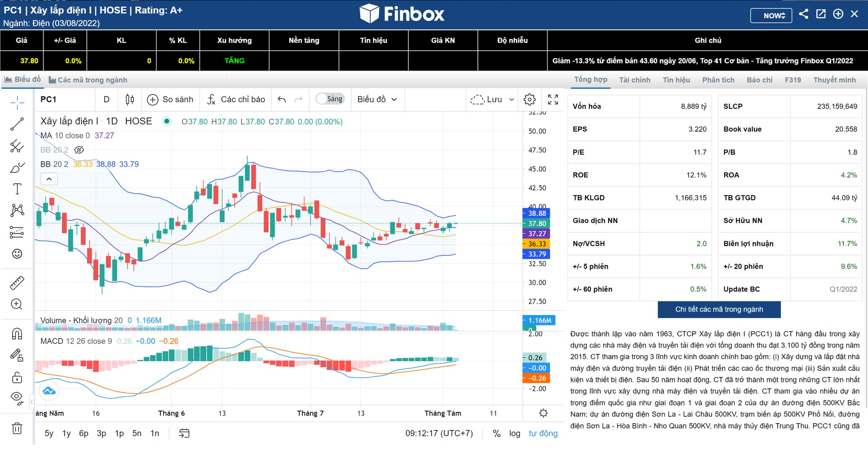
Task: Switch to Các mã trong ngành tab
Action: (88, 80)
